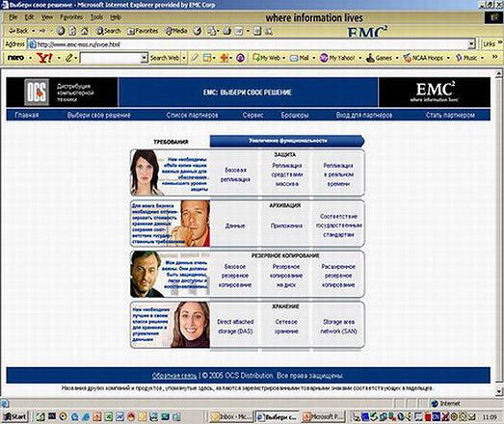Open the Favorites menu in menu bar
This screenshot has width=504, height=424.
tap(71, 17)
